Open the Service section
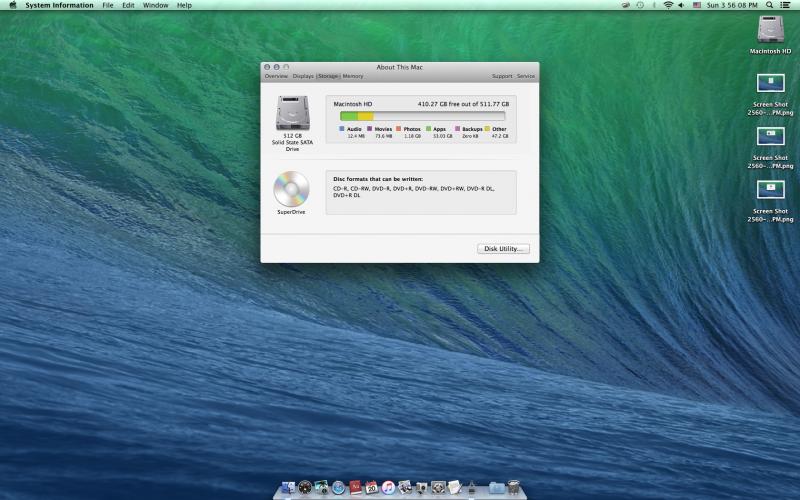Viewport: 800px width, 500px height. pos(526,76)
